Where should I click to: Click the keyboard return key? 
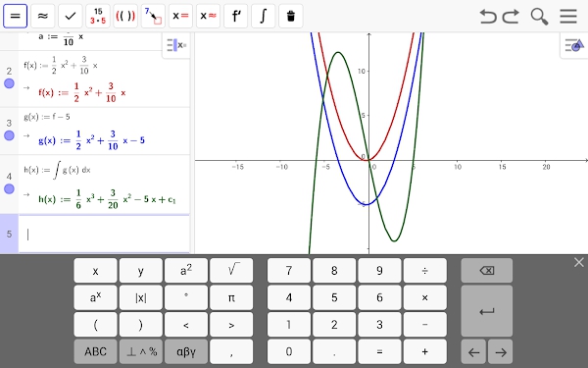487,311
